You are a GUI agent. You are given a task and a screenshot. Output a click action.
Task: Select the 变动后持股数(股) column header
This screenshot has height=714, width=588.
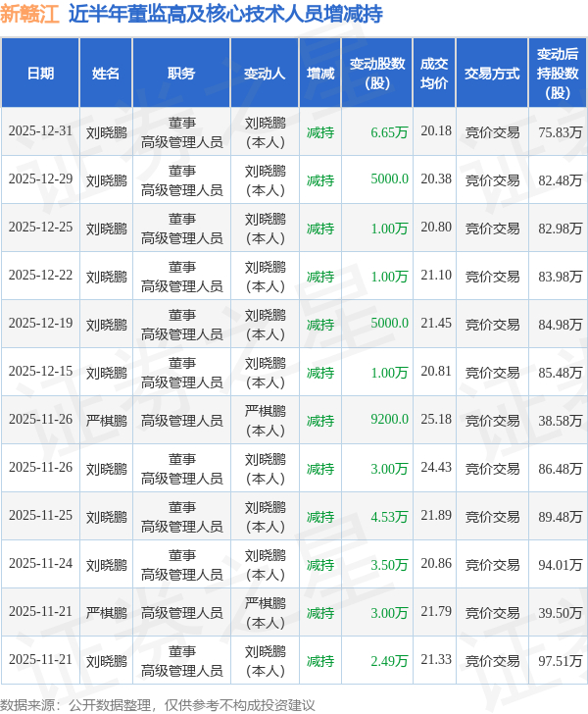[558, 74]
